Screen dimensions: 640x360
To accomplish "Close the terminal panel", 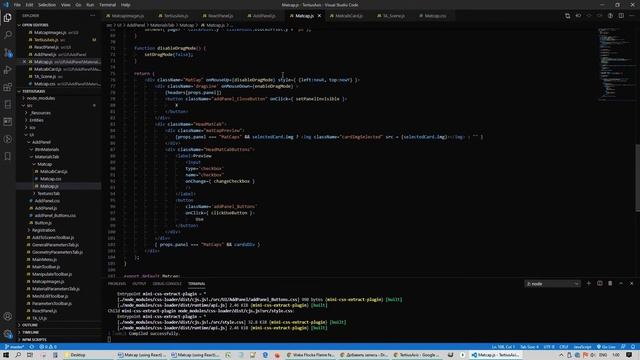I will pos(632,283).
